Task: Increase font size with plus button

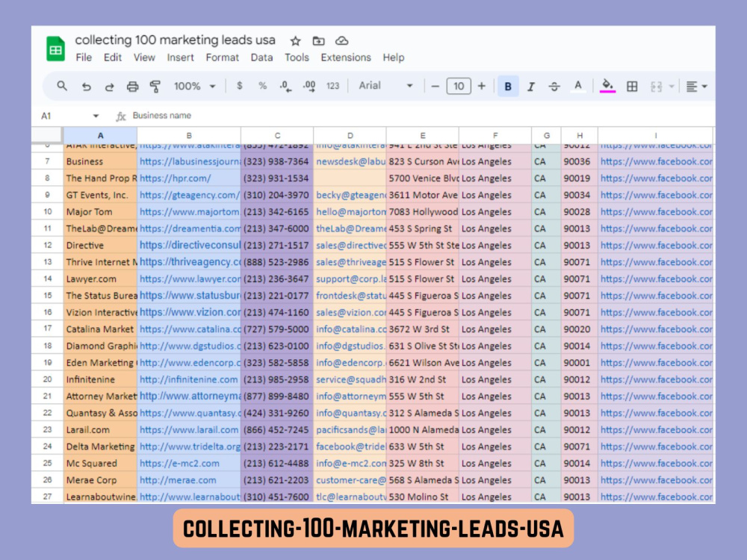Action: (x=482, y=86)
